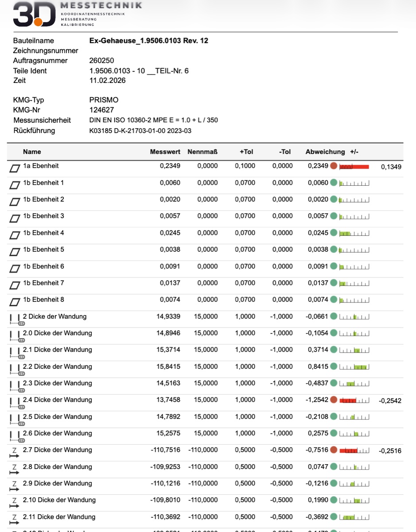Click Messwert 0,2349 in 1a Ebenheit row
Viewport: 416px width, 532px height.
[170, 166]
